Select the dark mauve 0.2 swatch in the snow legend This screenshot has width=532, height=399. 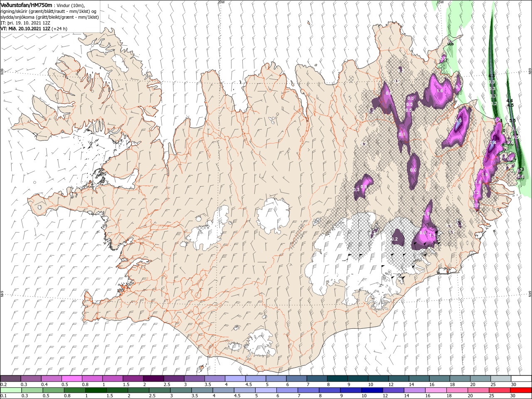coord(10,379)
